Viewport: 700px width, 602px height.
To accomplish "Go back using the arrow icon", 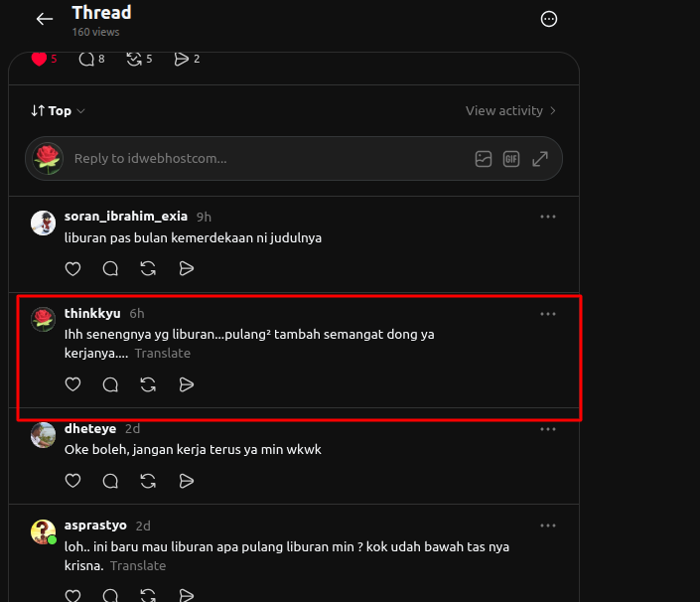I will [45, 19].
